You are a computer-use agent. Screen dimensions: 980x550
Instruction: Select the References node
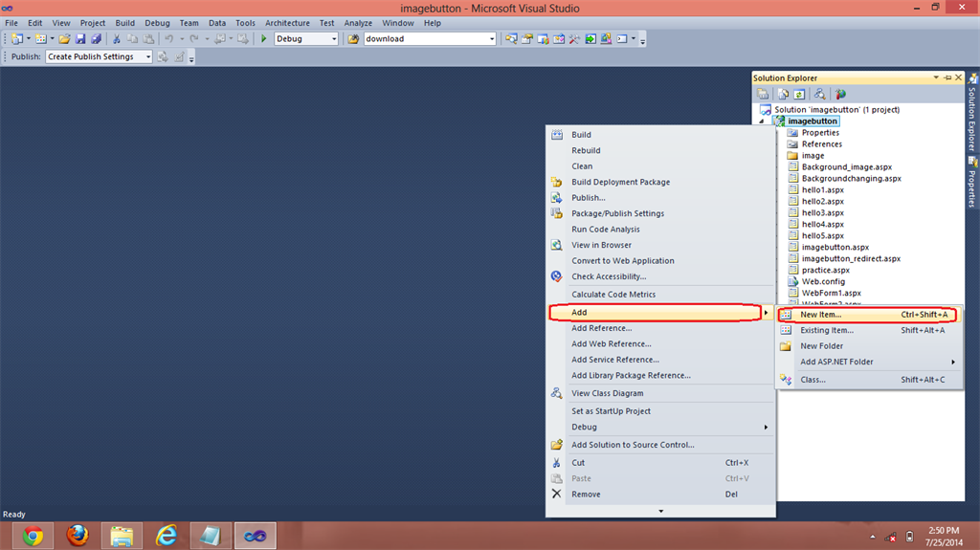[x=822, y=144]
